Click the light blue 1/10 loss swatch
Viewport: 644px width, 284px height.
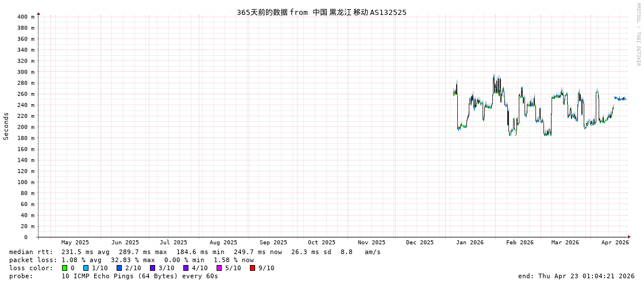click(x=86, y=268)
